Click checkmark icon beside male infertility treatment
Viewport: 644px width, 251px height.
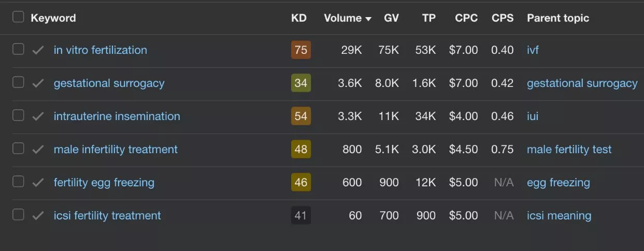[x=38, y=150]
